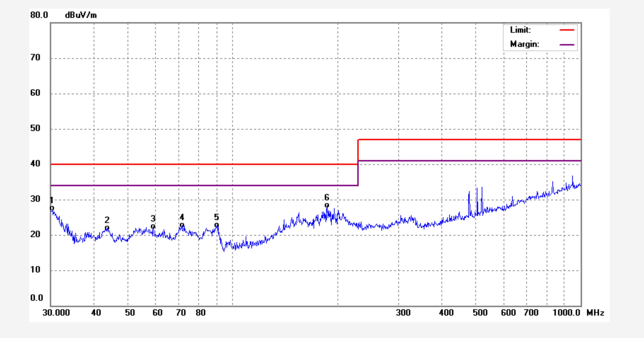
Task: Click the 50 level y-axis label
Action: pos(35,128)
